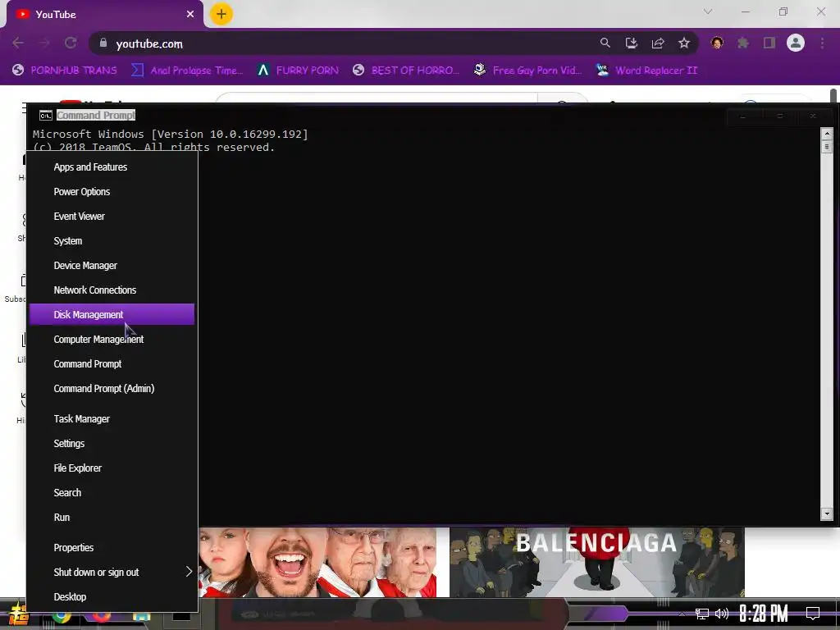Select System in the context menu

click(x=112, y=241)
